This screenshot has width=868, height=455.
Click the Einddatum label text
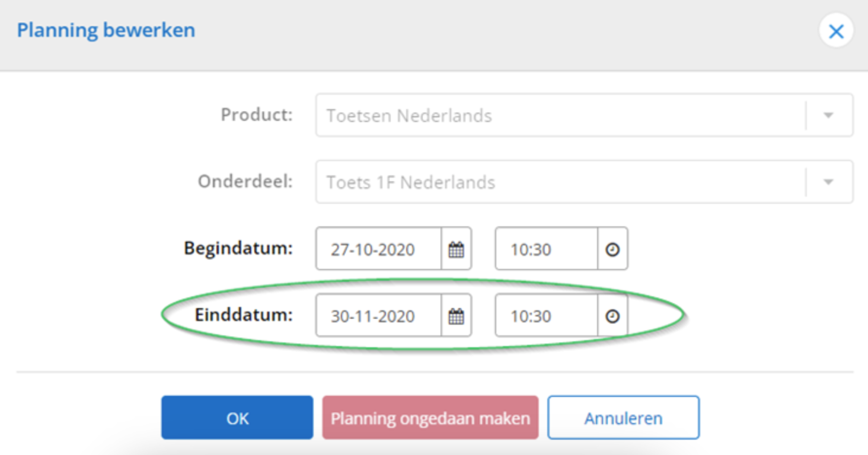pos(244,315)
